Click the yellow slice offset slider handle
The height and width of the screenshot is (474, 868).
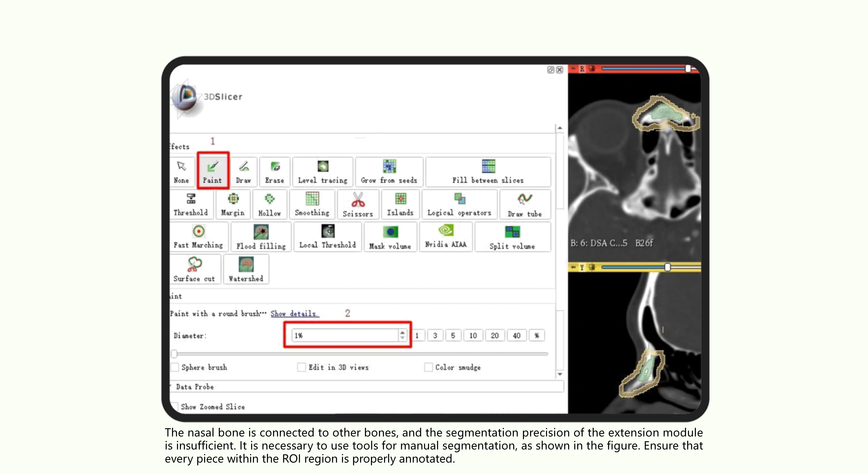[668, 267]
